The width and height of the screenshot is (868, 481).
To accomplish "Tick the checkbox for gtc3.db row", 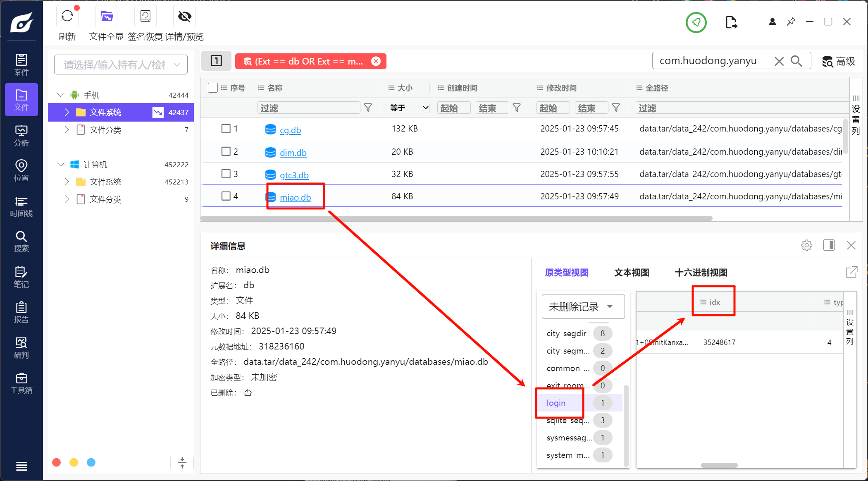I will coord(226,174).
